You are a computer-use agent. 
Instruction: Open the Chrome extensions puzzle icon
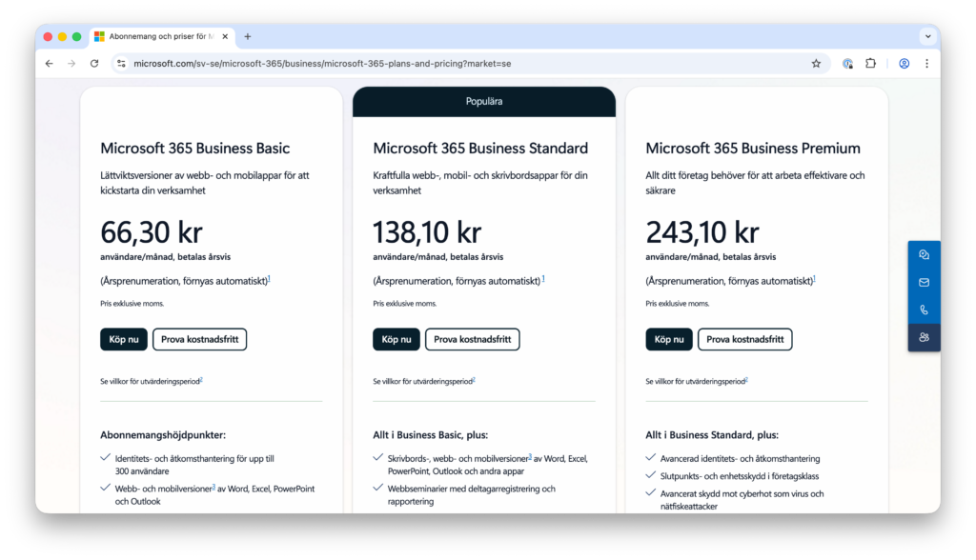click(870, 64)
